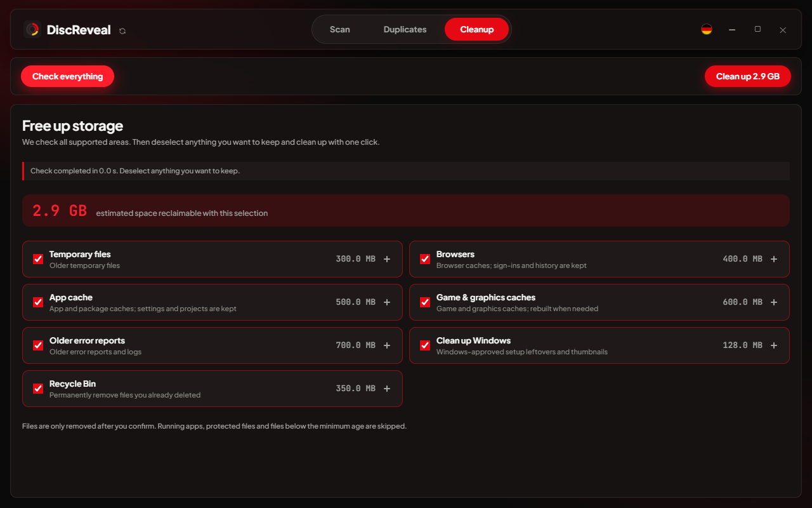
Task: Expand the Older error reports details
Action: 387,345
